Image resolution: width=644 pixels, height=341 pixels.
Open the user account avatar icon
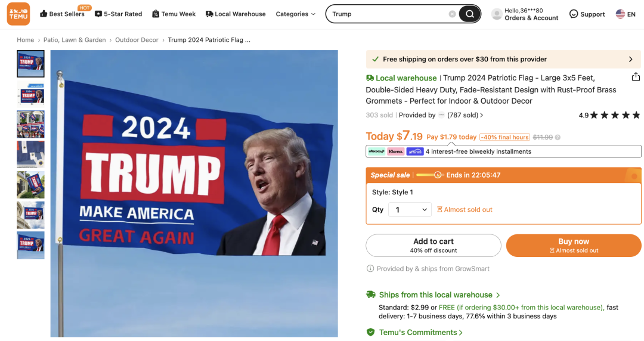click(x=497, y=14)
